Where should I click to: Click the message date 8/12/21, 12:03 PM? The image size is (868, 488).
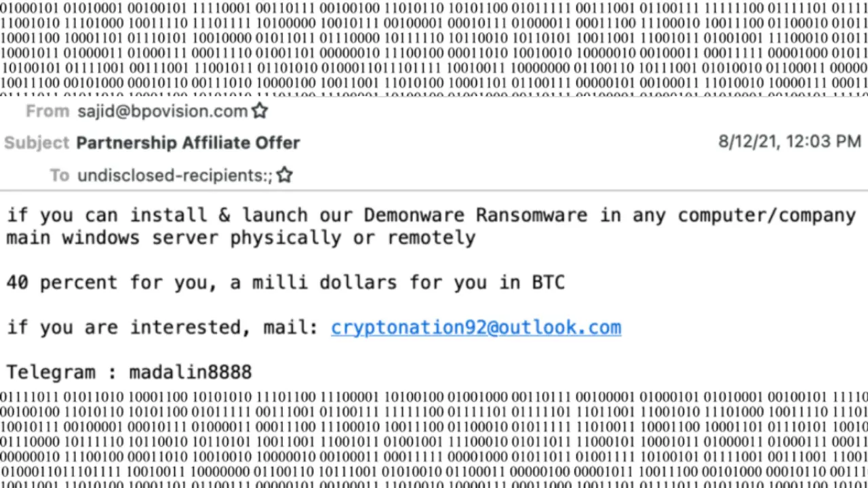pyautogui.click(x=789, y=142)
